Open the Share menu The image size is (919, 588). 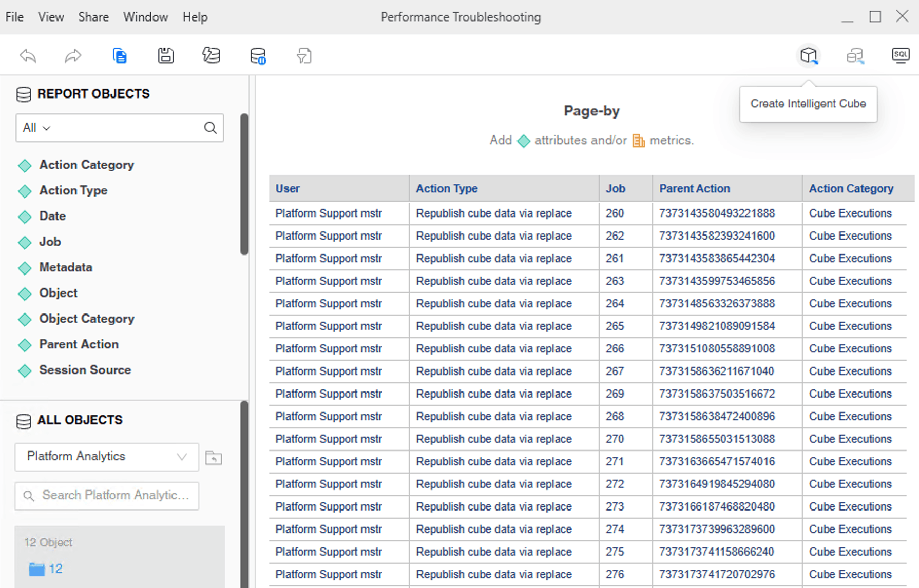[93, 17]
